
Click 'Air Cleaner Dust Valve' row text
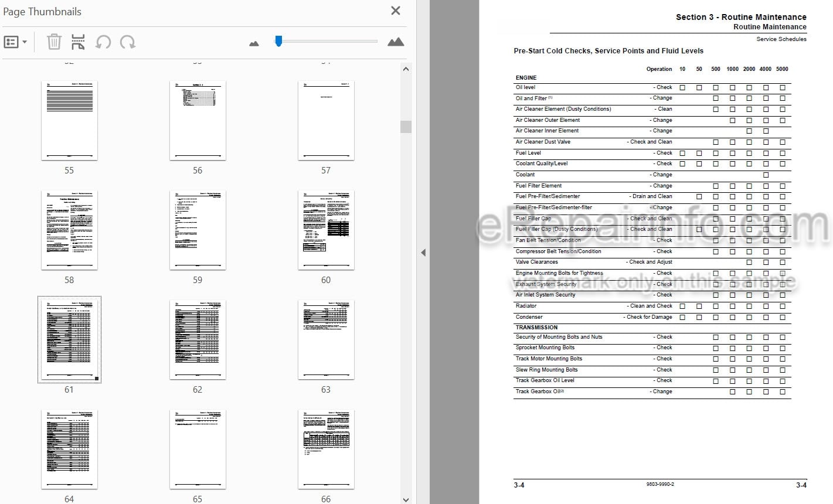543,142
